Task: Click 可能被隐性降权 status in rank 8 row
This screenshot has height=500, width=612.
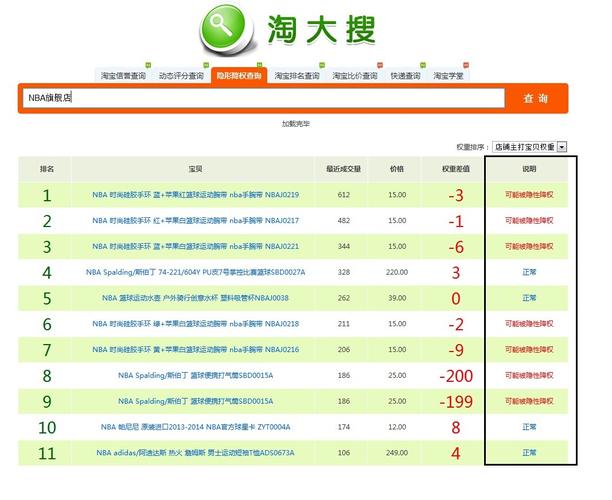Action: (529, 375)
